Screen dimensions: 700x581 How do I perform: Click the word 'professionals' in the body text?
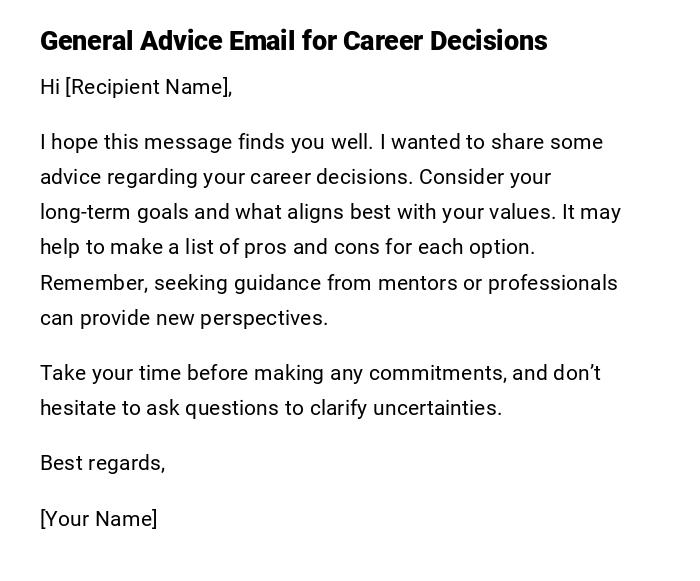pos(553,283)
